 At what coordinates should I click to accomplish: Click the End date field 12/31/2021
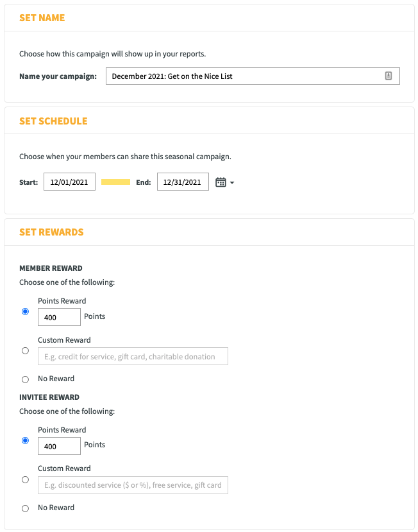[183, 182]
